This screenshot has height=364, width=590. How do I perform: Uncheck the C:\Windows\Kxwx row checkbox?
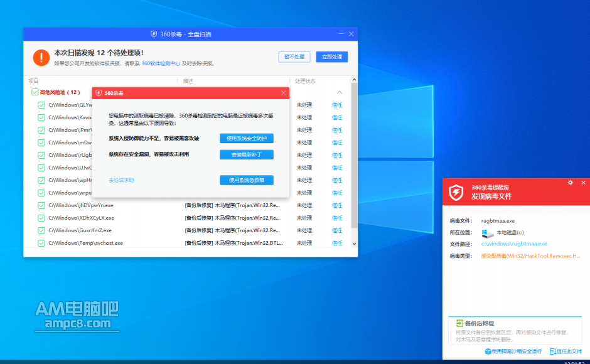tap(41, 117)
